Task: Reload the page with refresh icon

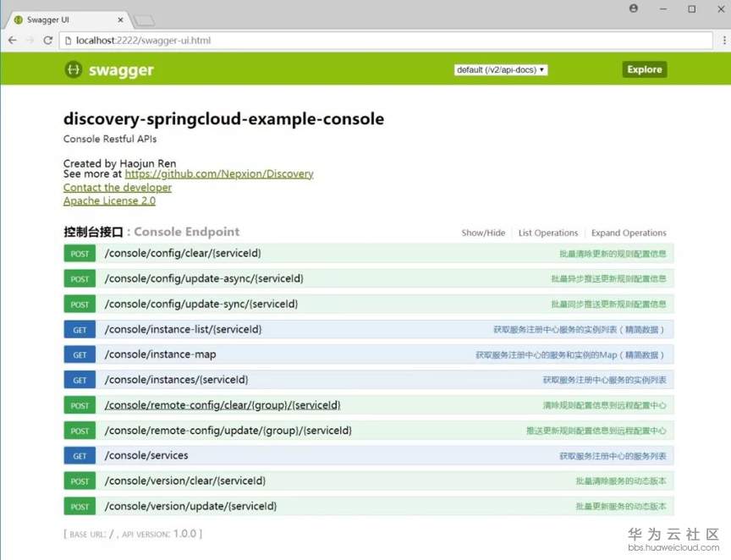Action: coord(47,41)
